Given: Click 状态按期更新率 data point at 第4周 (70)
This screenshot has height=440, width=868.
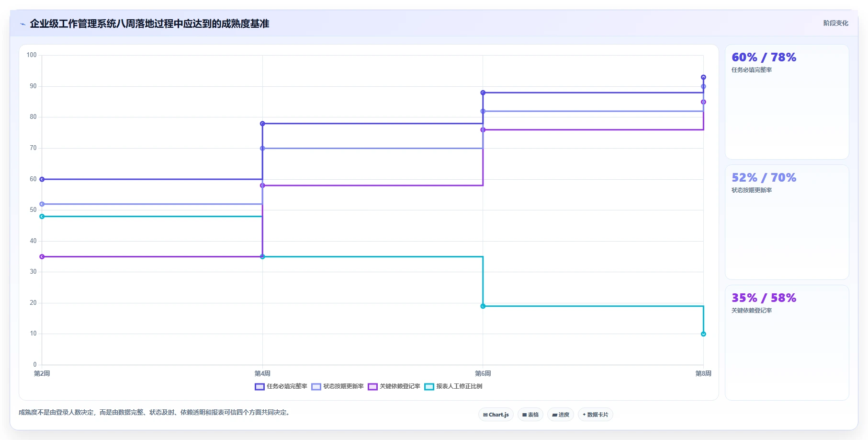Looking at the screenshot, I should click(x=262, y=149).
